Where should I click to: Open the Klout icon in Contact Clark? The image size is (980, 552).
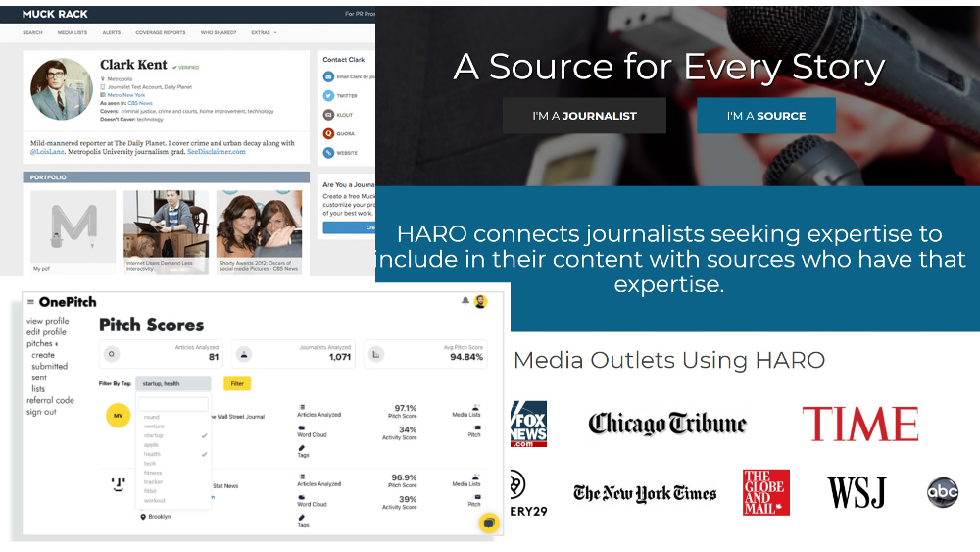(x=328, y=115)
